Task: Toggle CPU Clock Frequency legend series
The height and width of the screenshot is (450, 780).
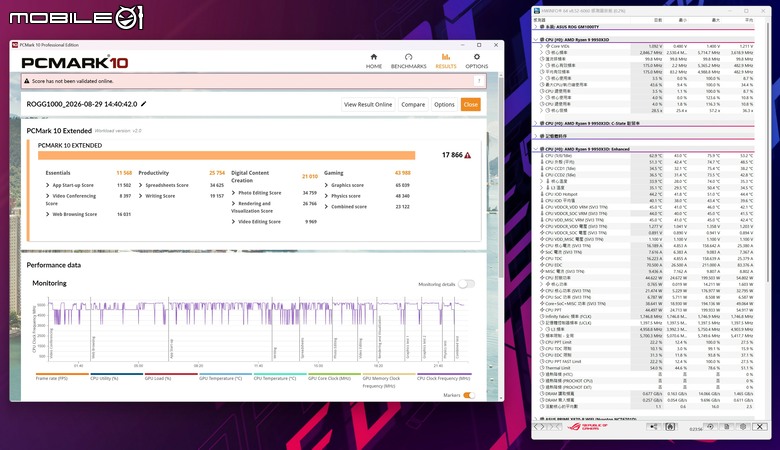Action: 444,377
